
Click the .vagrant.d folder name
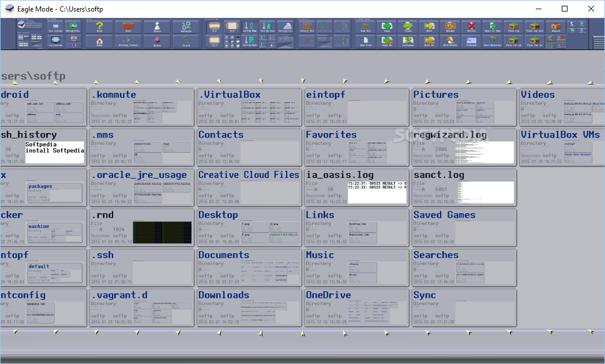pyautogui.click(x=119, y=295)
